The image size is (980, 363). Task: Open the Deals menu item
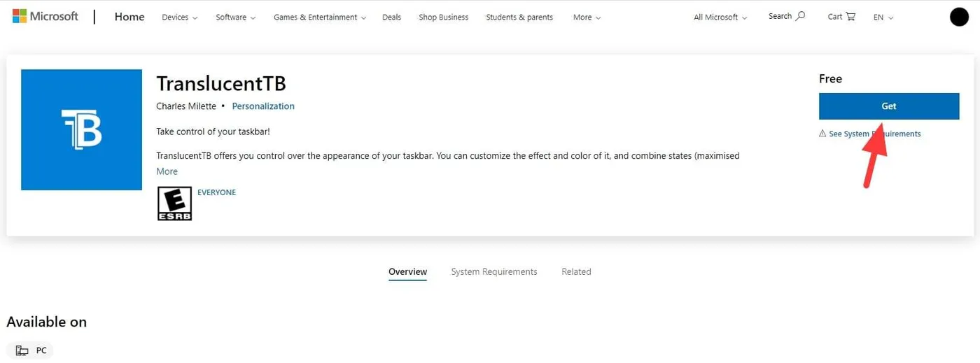[x=392, y=17]
